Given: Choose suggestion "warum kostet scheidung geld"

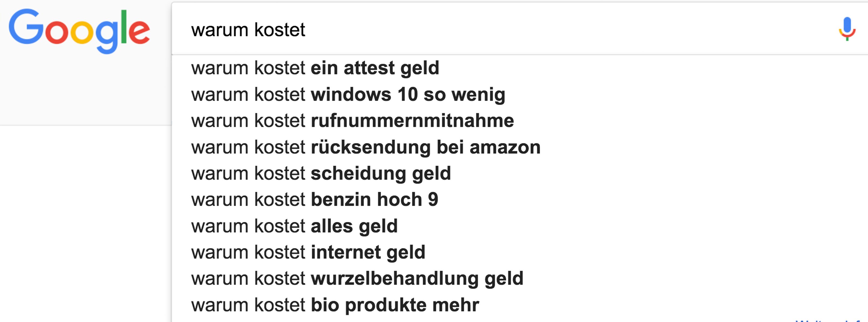Looking at the screenshot, I should (321, 174).
